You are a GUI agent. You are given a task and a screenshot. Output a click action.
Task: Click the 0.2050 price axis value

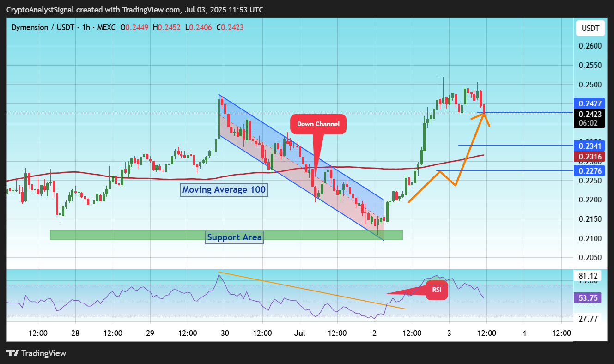(x=590, y=258)
